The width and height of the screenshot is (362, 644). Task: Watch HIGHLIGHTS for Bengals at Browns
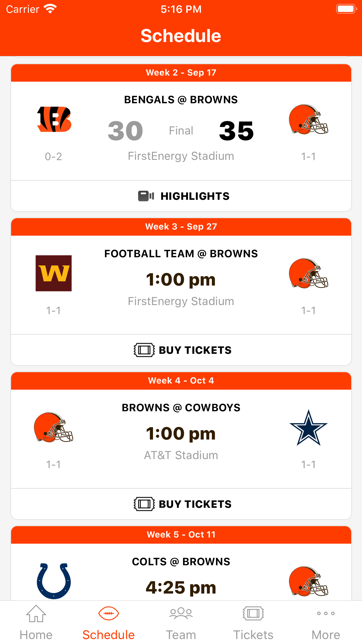tap(195, 196)
